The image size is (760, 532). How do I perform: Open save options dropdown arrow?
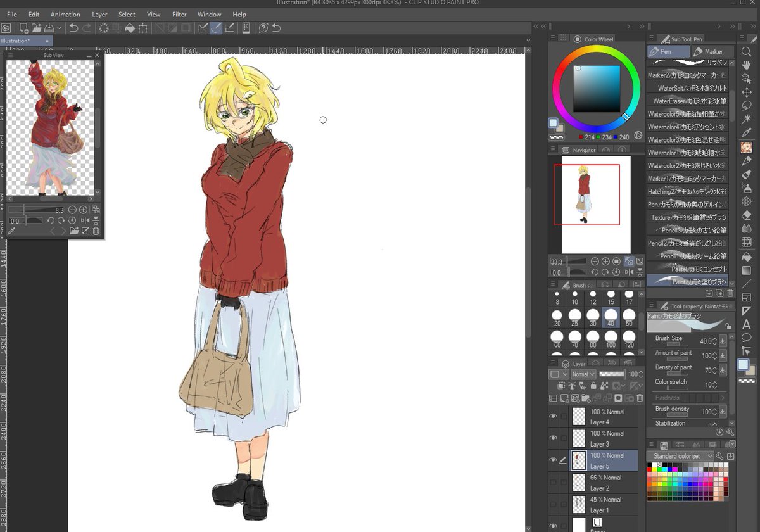click(x=59, y=28)
